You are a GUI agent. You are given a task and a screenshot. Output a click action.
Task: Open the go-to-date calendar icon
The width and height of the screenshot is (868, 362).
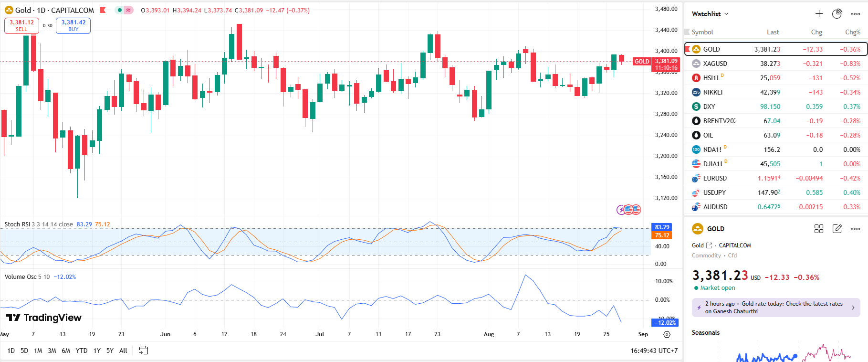[x=143, y=351]
